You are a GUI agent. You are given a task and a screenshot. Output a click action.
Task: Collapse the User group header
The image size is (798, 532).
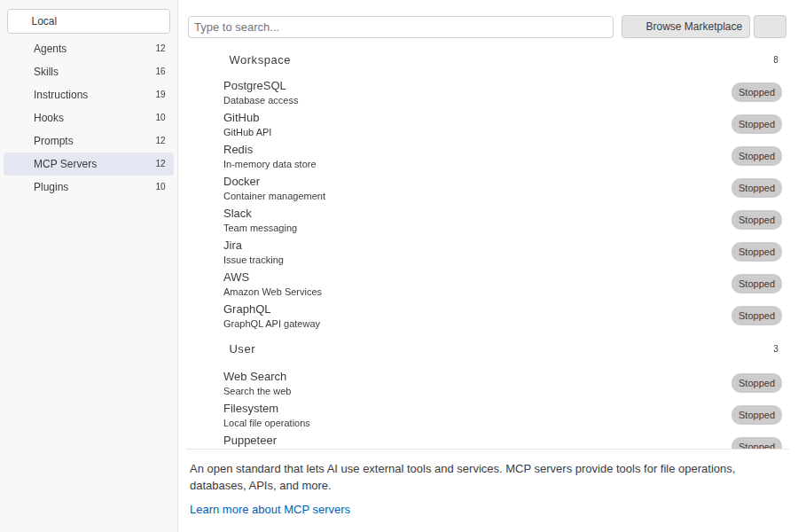tap(488, 349)
